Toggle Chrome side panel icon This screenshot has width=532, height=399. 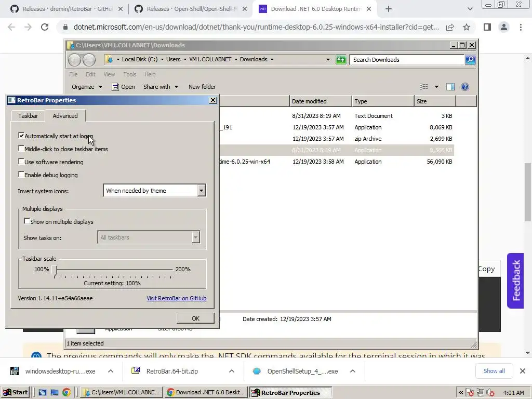tap(487, 27)
